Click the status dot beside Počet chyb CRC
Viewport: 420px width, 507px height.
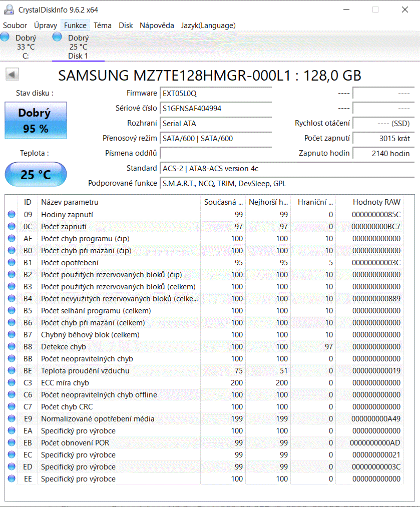[x=11, y=406]
